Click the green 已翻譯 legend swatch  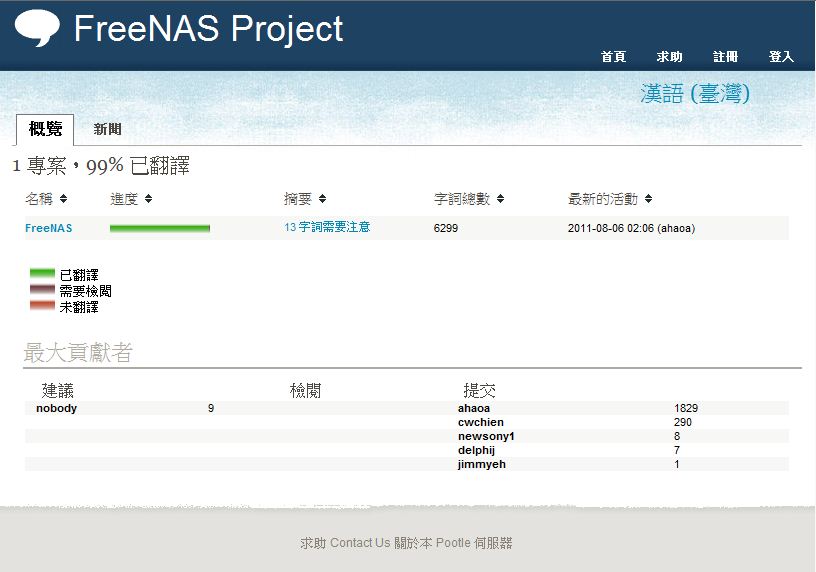pyautogui.click(x=42, y=274)
